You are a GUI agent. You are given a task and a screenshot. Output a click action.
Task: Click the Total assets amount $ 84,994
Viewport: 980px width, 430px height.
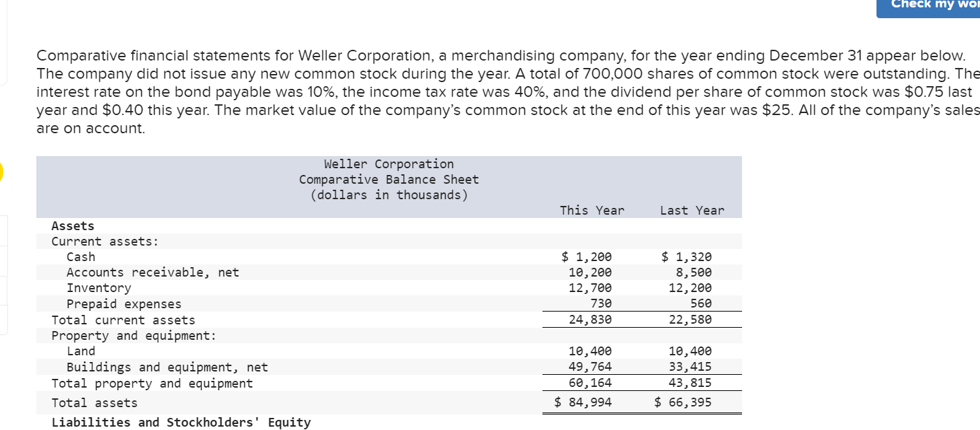click(583, 402)
